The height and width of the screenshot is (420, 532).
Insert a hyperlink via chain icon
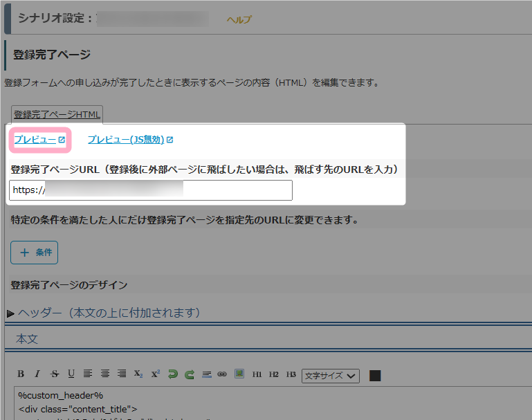click(222, 374)
